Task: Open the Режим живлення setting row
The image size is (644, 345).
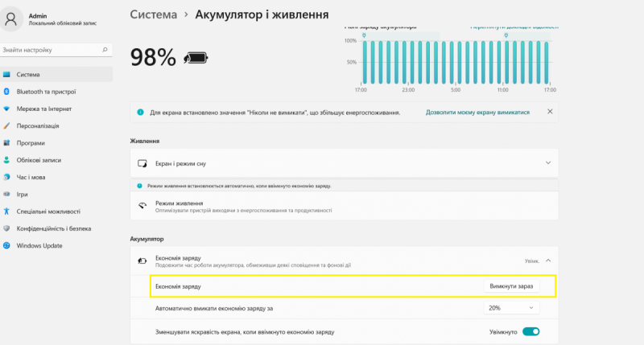Action: pyautogui.click(x=345, y=207)
